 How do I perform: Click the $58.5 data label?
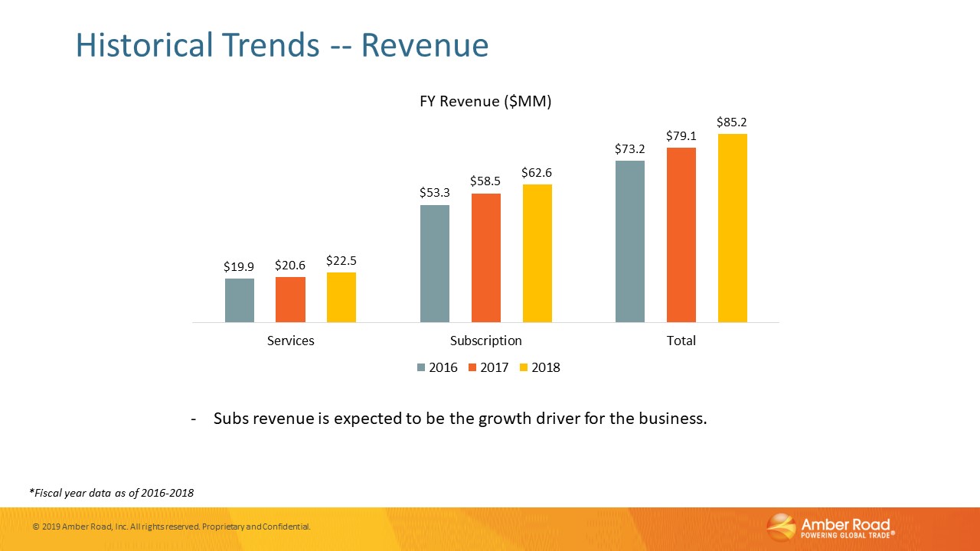pos(485,182)
